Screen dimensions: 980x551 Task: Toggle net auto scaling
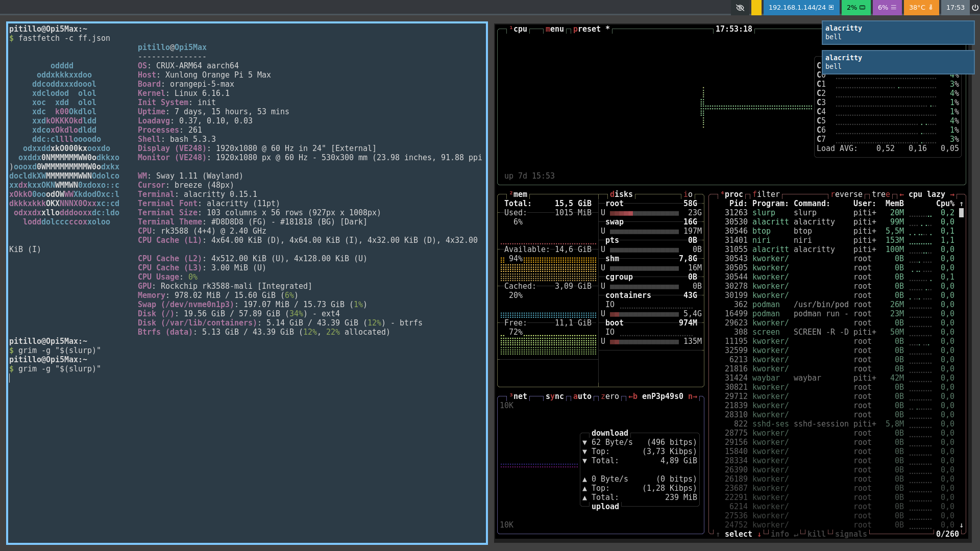[582, 396]
